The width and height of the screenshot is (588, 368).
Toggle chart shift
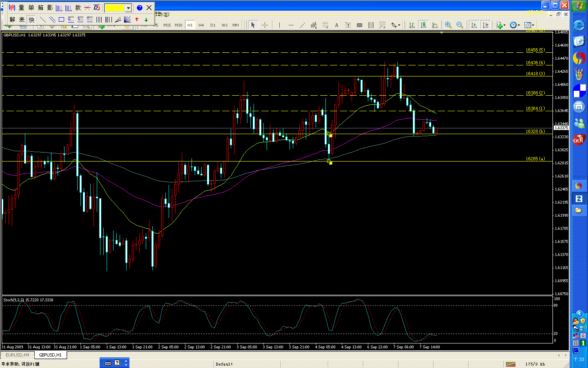point(485,25)
